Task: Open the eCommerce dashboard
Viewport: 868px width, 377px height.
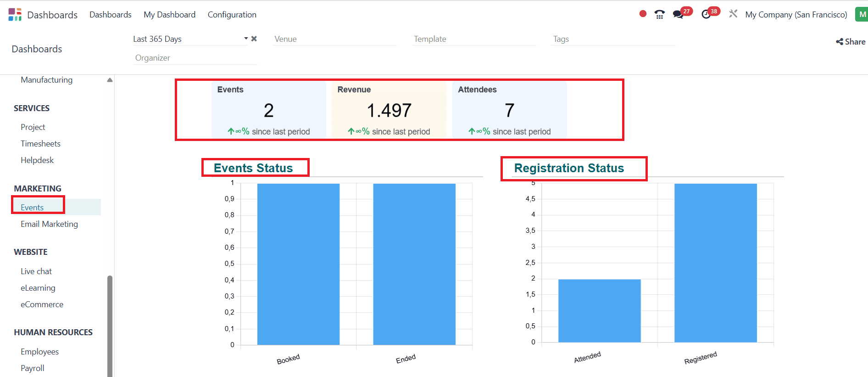Action: (x=42, y=304)
